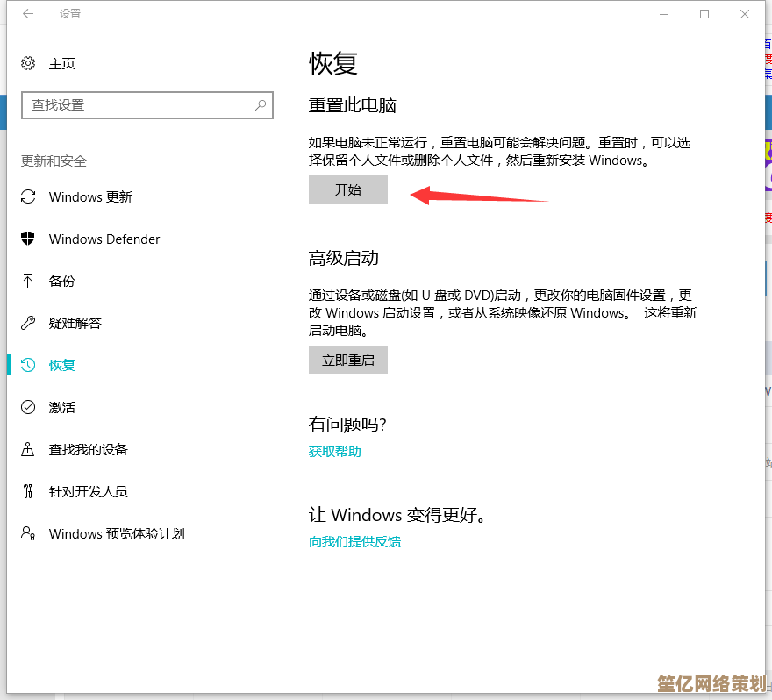The image size is (772, 700).
Task: Click the 备份 upload arrow icon
Action: pos(28,282)
